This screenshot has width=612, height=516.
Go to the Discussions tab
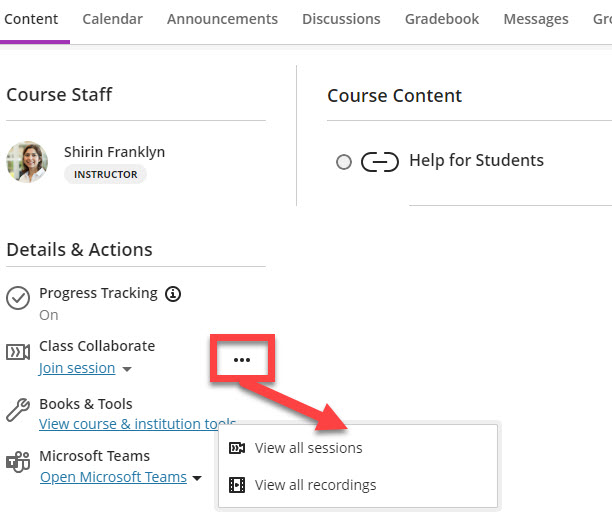click(341, 19)
